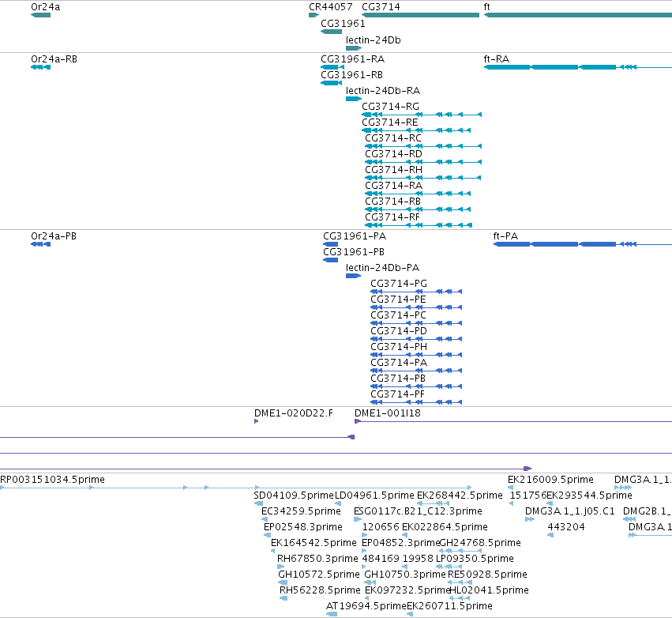Click GH24768.5prime EST label
Viewport: 672px width, 618px height.
(x=480, y=544)
